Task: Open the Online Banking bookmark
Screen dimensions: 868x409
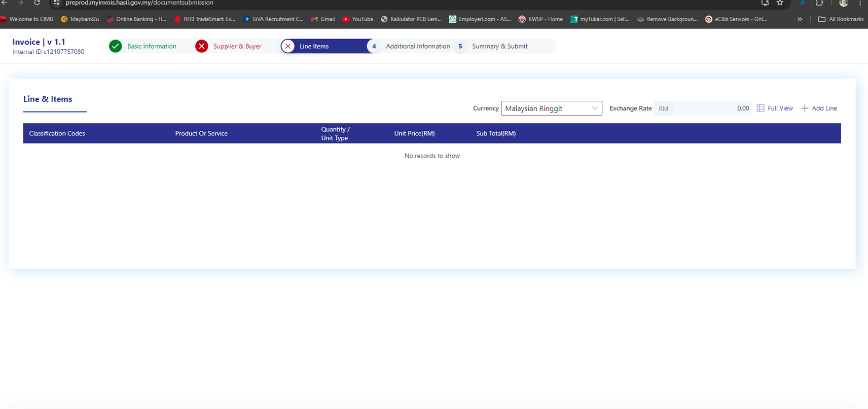Action: 136,19
